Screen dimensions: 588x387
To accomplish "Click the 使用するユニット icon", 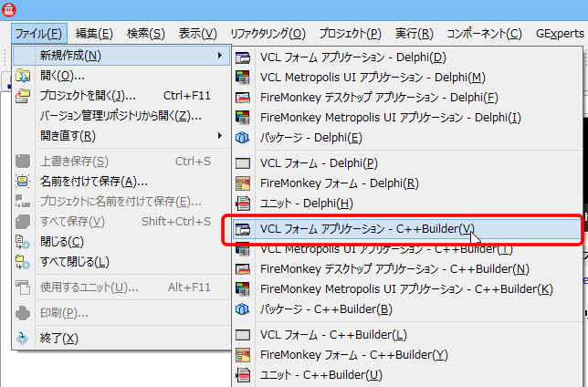I will point(23,288).
